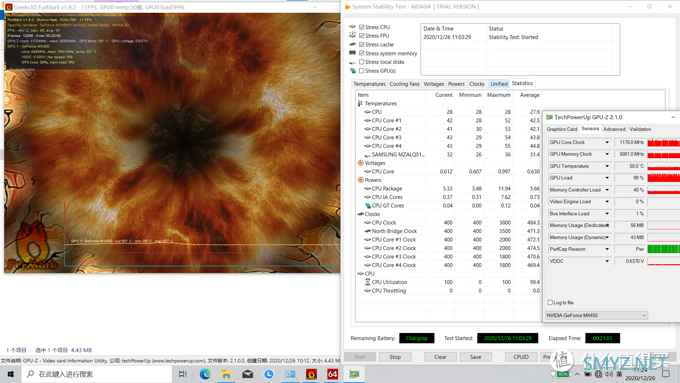
Task: Toggle Stress FPU checkbox
Action: (362, 36)
